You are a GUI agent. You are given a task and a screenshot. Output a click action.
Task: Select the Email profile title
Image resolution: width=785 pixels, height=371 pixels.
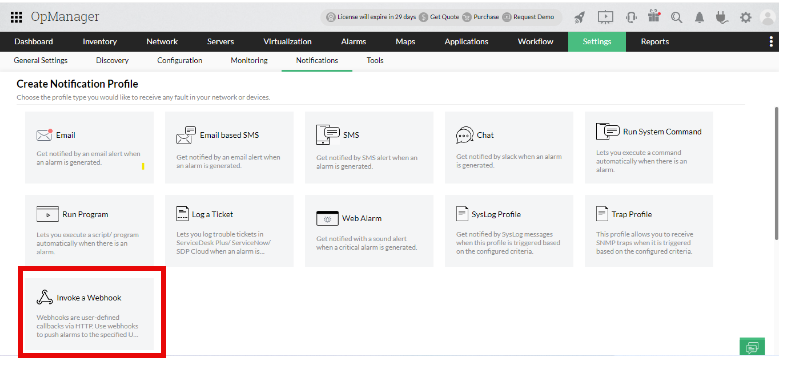pyautogui.click(x=66, y=135)
